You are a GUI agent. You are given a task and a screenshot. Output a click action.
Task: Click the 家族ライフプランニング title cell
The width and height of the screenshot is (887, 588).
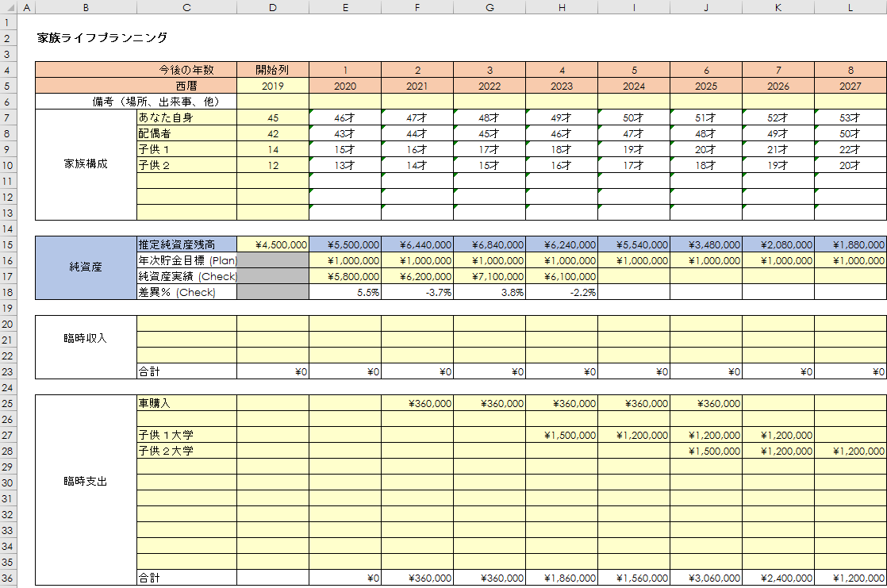pos(102,37)
